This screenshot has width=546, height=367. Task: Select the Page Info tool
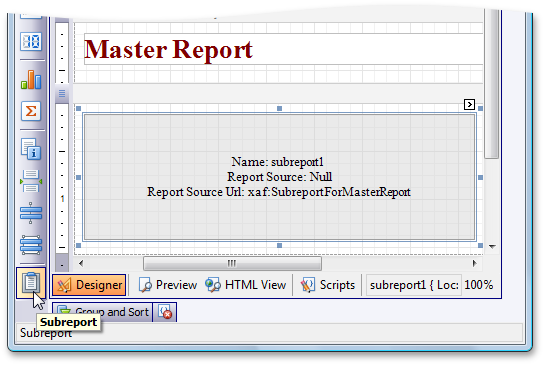click(x=31, y=149)
